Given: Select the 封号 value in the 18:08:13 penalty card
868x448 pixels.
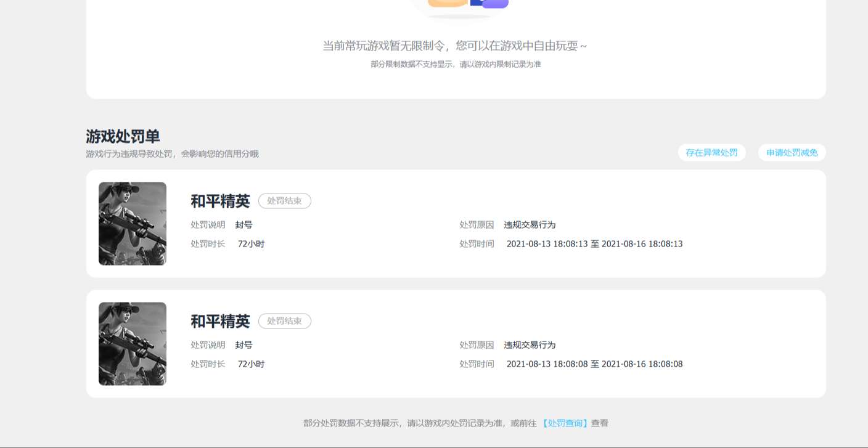Looking at the screenshot, I should click(x=244, y=225).
